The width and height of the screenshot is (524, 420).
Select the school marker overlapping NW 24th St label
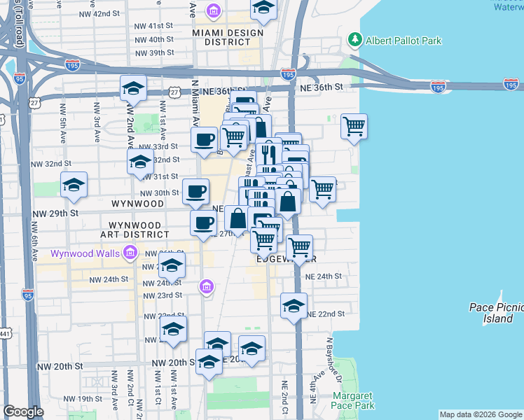pos(172,267)
